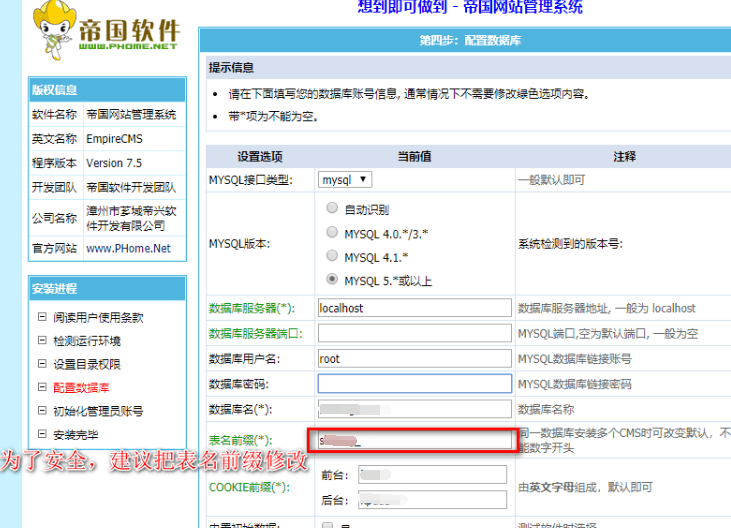Open the MYSQL接口类型 mysql dropdown
This screenshot has width=731, height=530.
pos(345,180)
